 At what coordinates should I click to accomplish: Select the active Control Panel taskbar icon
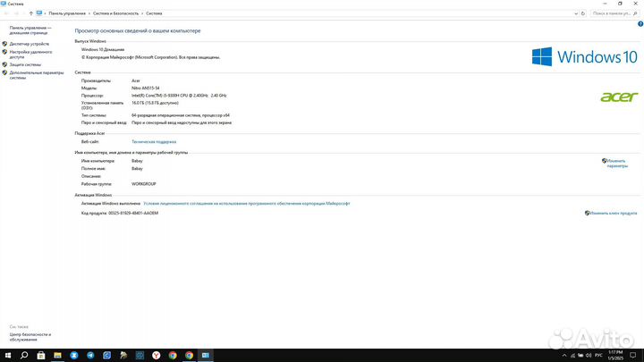(x=206, y=356)
